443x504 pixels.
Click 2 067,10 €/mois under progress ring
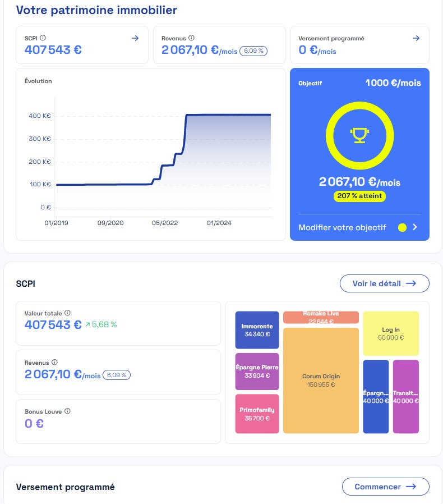pyautogui.click(x=359, y=182)
